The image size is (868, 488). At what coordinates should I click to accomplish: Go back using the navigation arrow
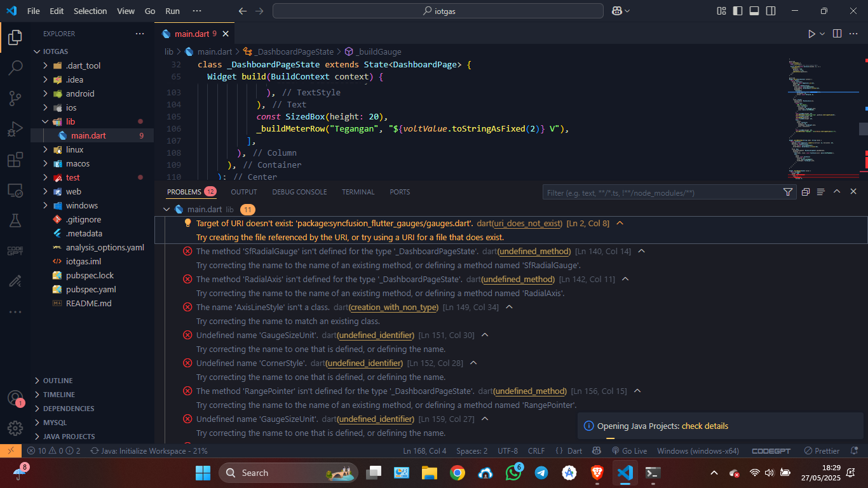coord(242,11)
